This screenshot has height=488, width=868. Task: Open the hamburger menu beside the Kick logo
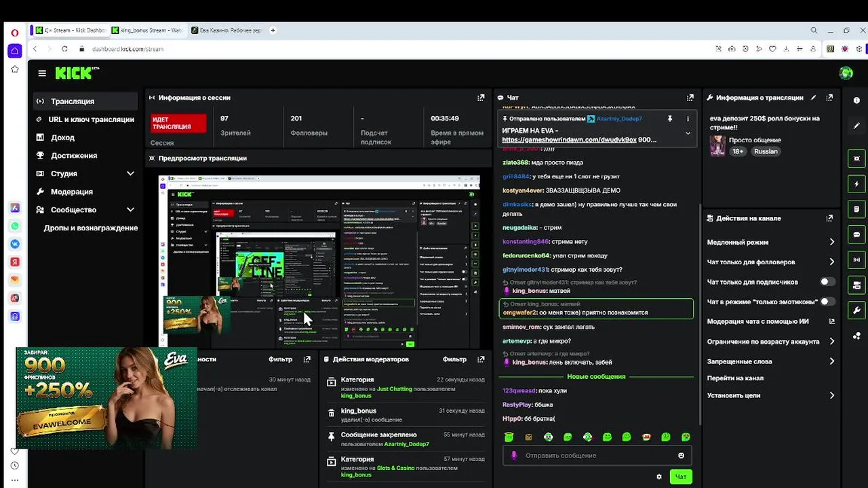(42, 73)
